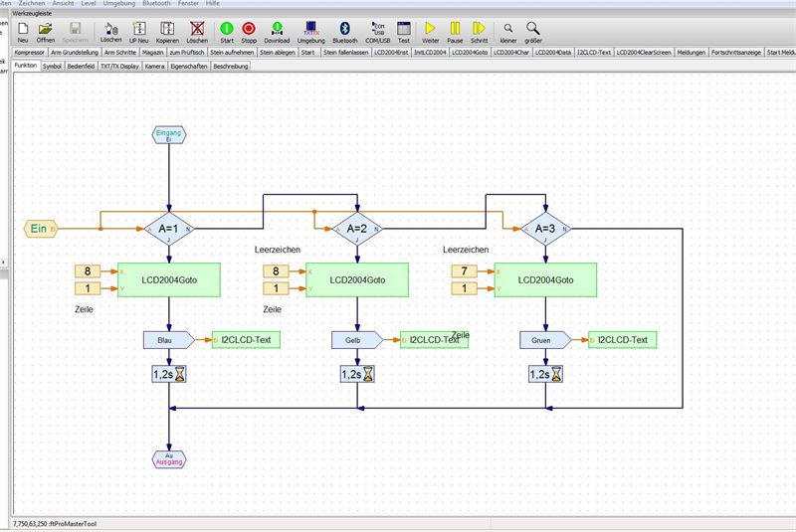Select the orange Ein data input element
The image size is (796, 532).
coord(41,229)
